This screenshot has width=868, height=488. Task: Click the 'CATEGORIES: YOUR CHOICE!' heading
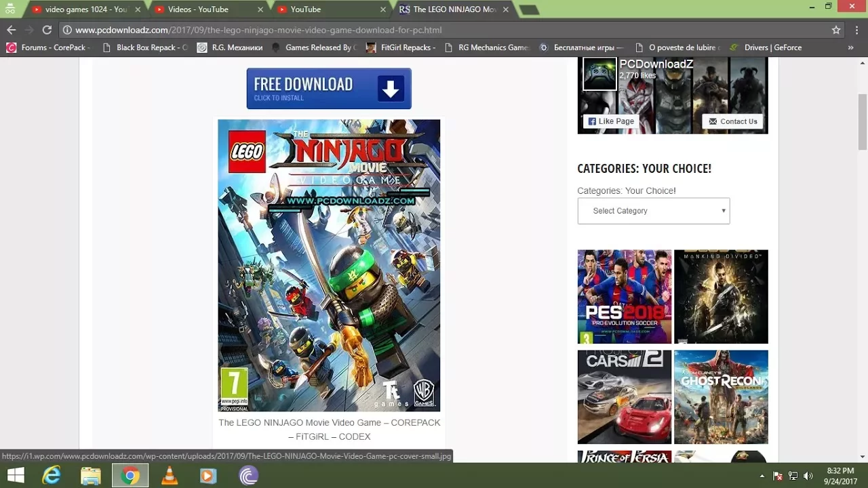(644, 168)
